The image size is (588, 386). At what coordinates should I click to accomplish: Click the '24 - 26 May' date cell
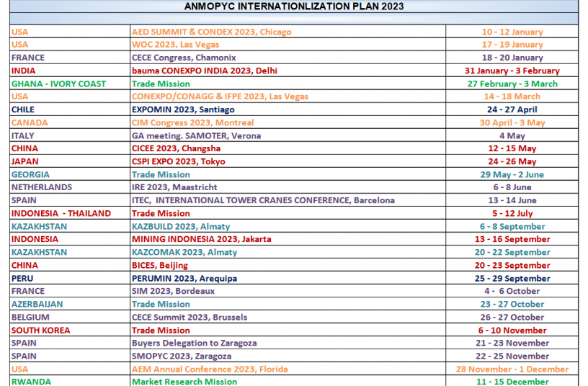point(512,161)
